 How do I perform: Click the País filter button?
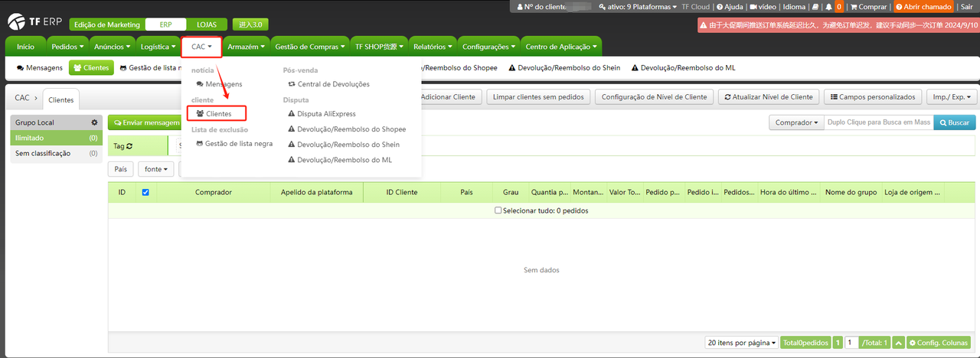pyautogui.click(x=120, y=169)
